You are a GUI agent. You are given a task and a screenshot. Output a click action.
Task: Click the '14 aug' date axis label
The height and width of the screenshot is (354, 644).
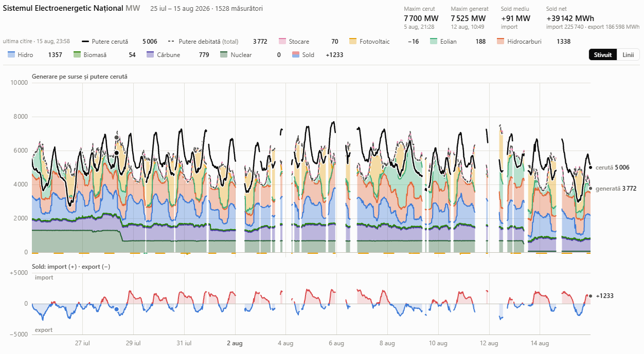pyautogui.click(x=540, y=343)
